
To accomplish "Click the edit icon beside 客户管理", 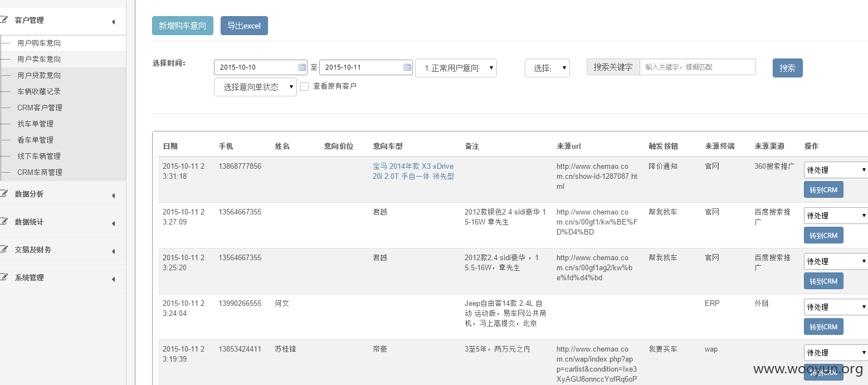I will pyautogui.click(x=4, y=20).
